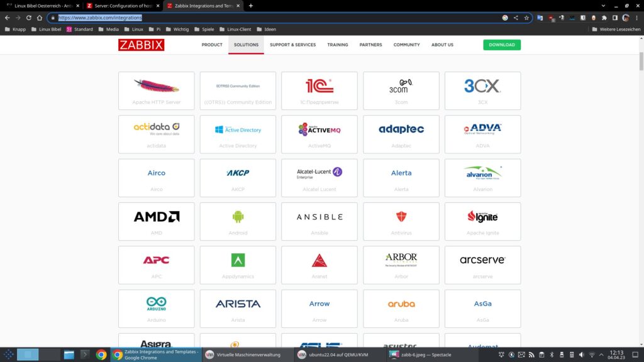Viewport: 644px width, 362px height.
Task: Select the Aruba integration card
Action: click(401, 308)
